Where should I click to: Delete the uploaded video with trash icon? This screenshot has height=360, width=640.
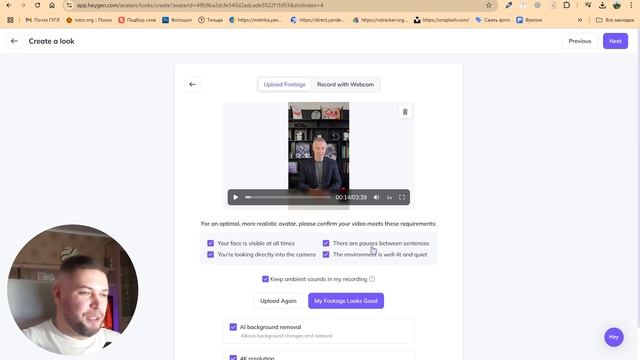pos(405,112)
